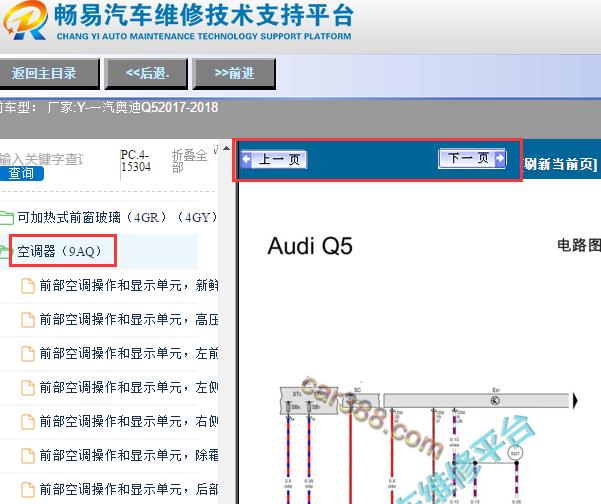Click black continuation arrow on wiring diagram
This screenshot has width=601, height=504.
[x=575, y=401]
